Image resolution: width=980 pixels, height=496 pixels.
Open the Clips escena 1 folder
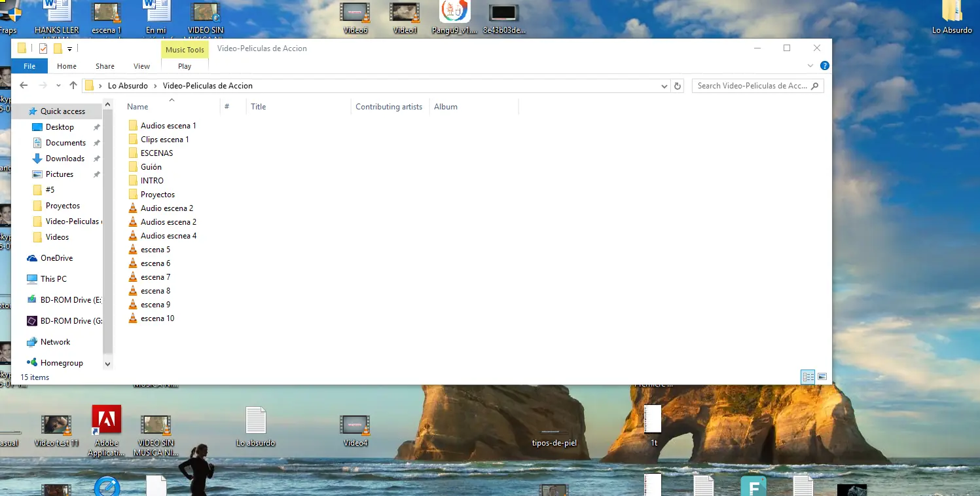pos(159,139)
